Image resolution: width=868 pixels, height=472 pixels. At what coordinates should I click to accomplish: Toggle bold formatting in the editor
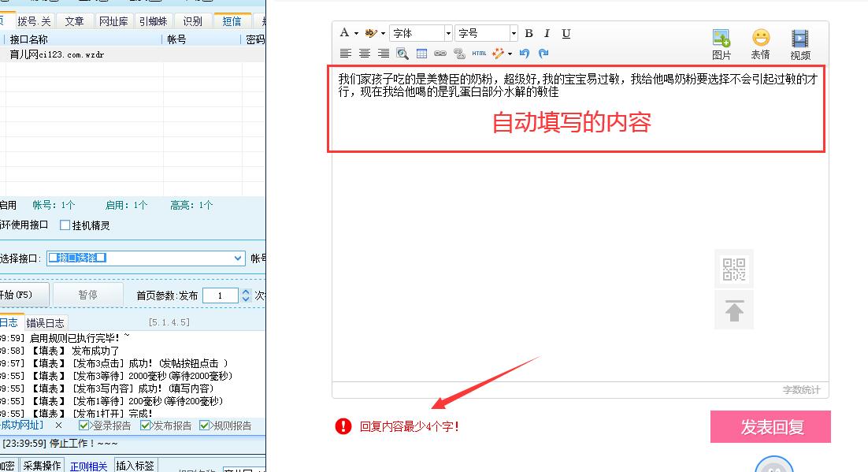pos(529,33)
